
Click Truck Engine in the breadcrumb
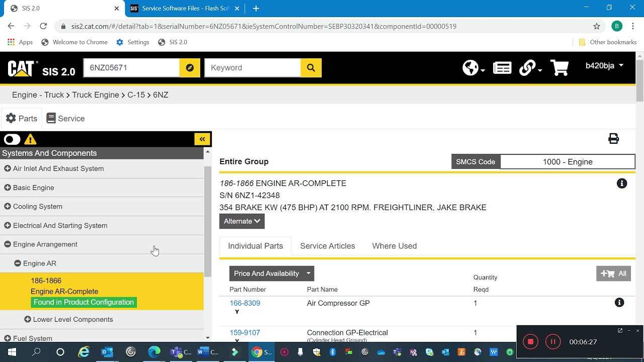click(96, 95)
